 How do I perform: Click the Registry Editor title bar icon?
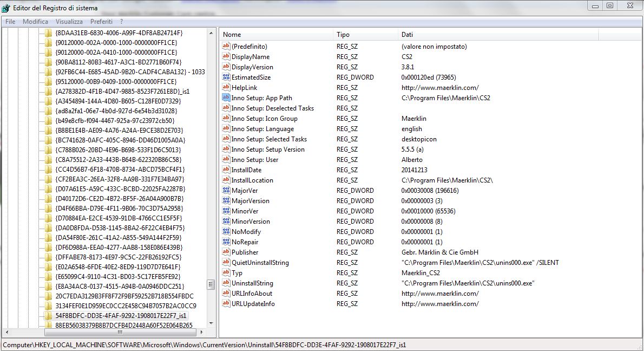(x=6, y=8)
